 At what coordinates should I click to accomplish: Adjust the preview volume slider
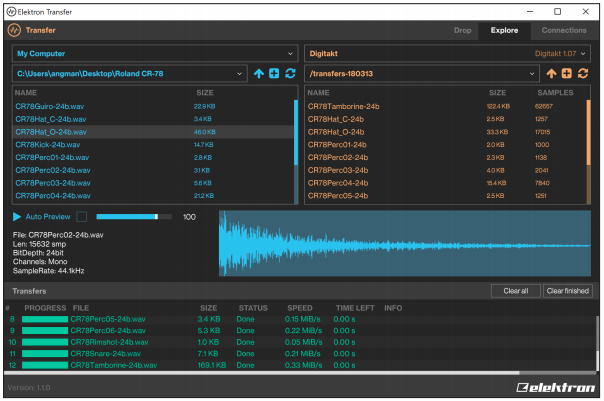[x=134, y=217]
